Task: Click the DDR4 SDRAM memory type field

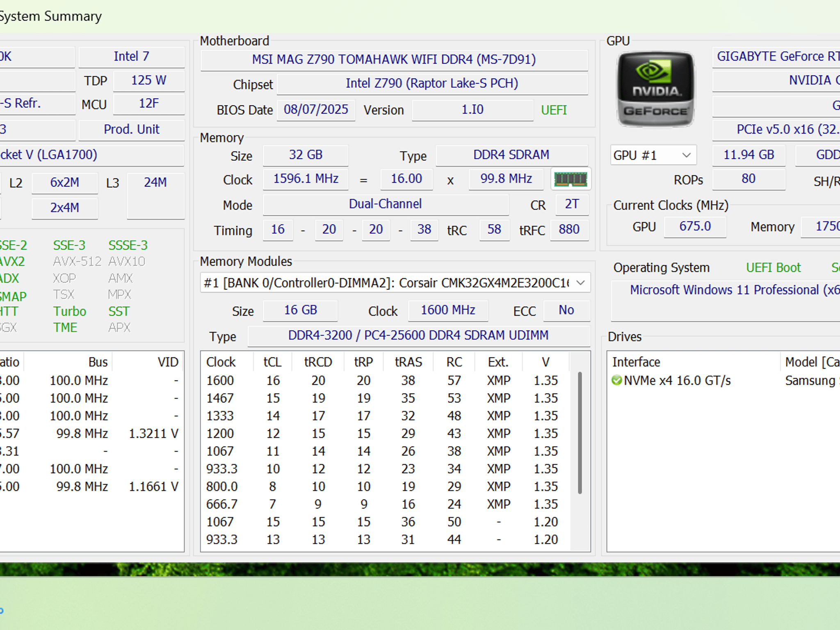Action: click(511, 155)
